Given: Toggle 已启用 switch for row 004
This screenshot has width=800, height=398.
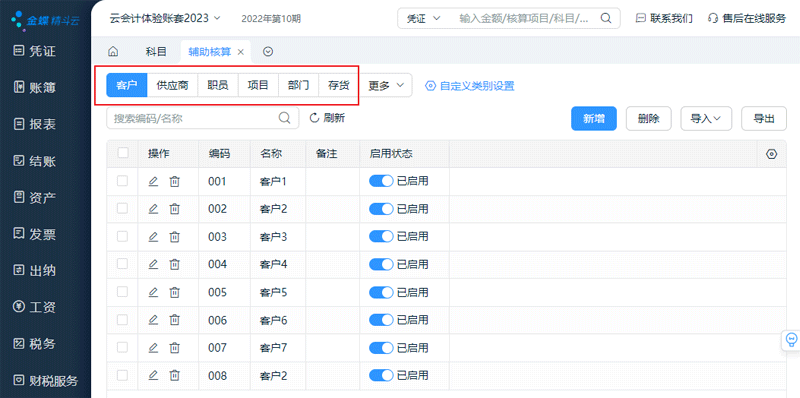Looking at the screenshot, I should [x=381, y=264].
